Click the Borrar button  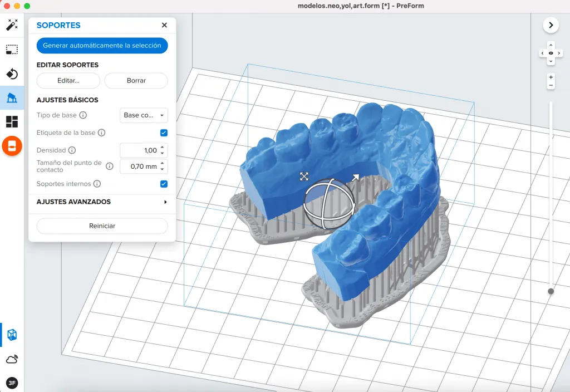pos(136,81)
